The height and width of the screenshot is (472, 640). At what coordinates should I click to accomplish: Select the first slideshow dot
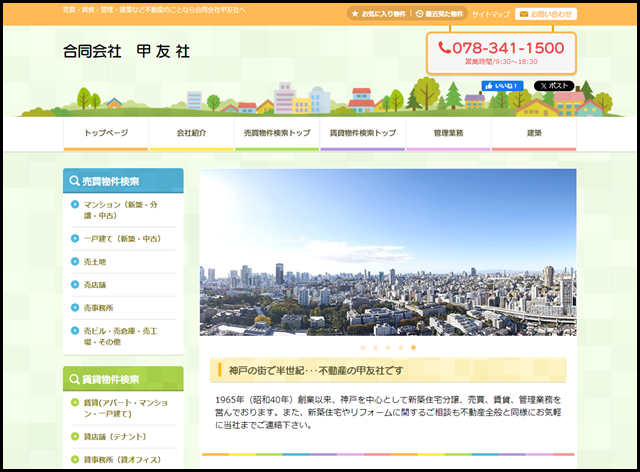point(363,347)
